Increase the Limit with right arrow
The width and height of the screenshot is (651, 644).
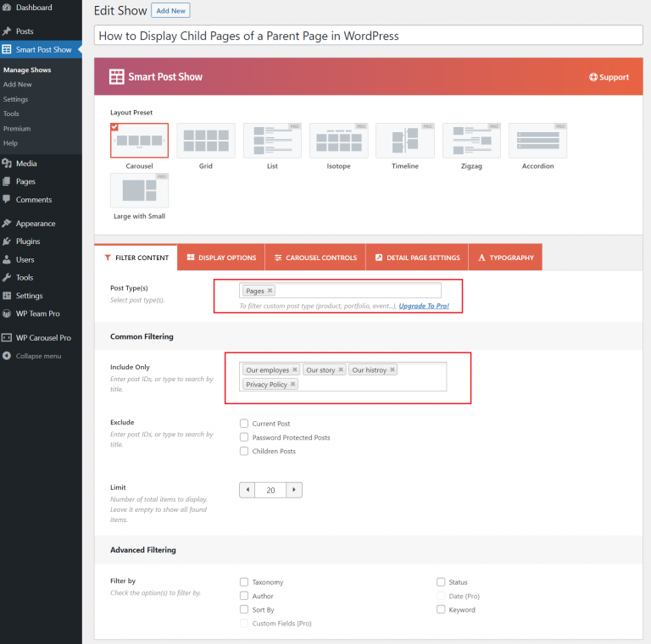pyautogui.click(x=294, y=490)
